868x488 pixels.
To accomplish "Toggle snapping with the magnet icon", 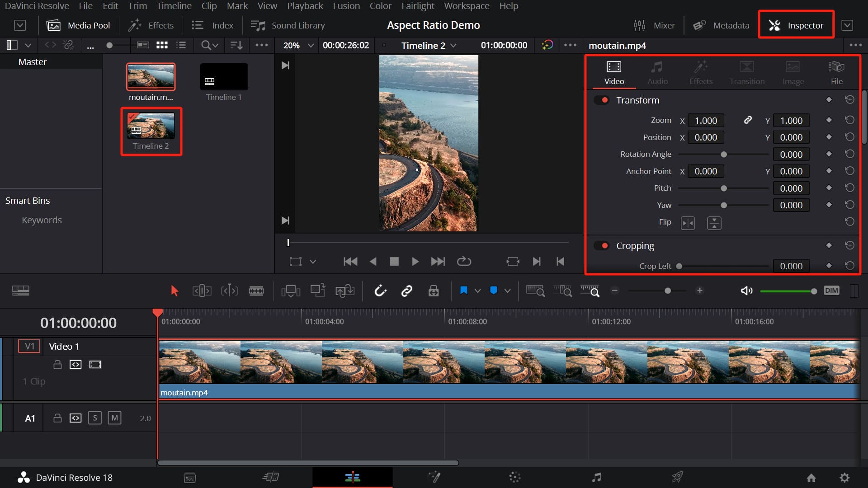I will tap(381, 291).
